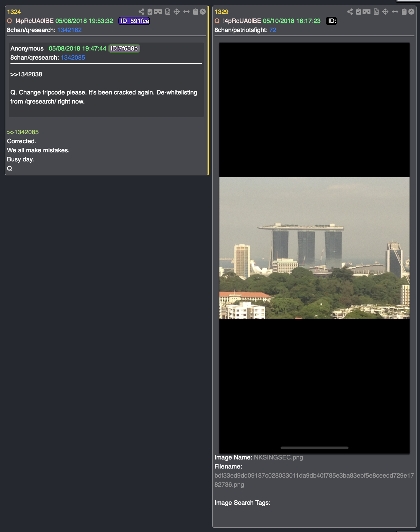The height and width of the screenshot is (532, 420).
Task: Click post number 1324
Action: 14,12
